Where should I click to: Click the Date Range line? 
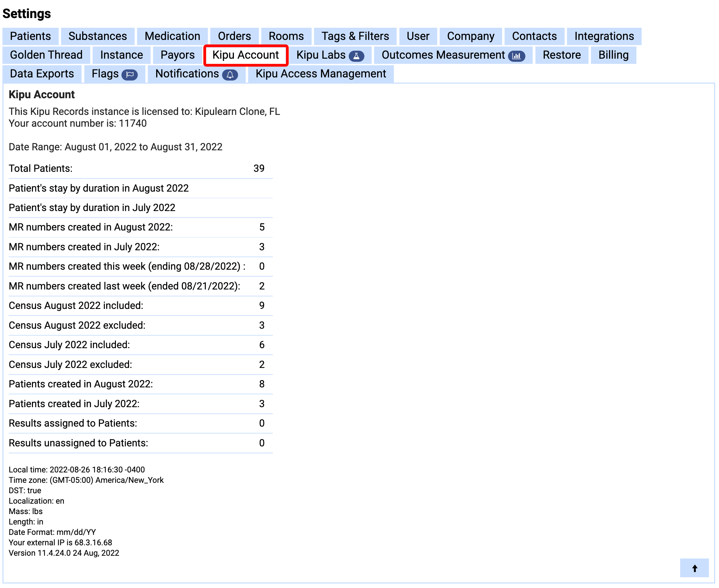tap(116, 147)
